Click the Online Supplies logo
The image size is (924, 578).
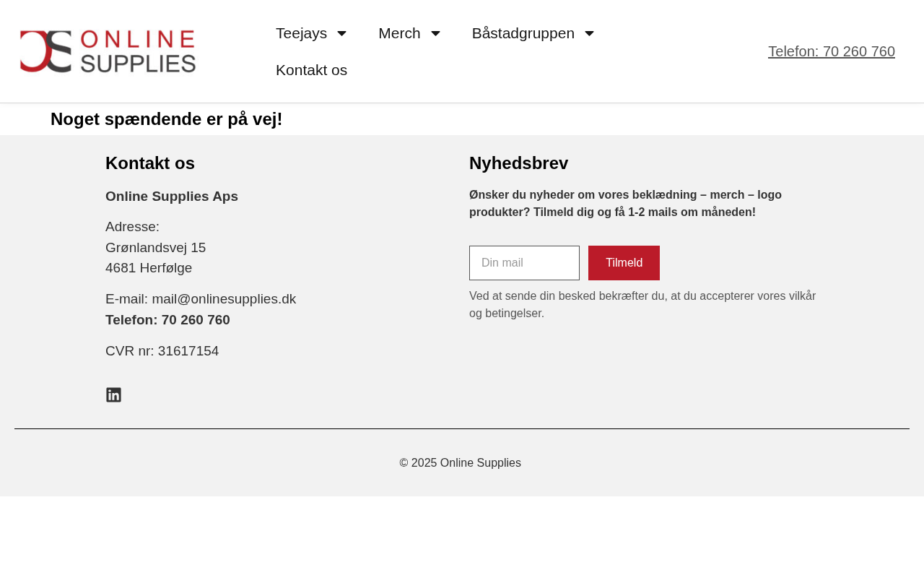click(108, 51)
